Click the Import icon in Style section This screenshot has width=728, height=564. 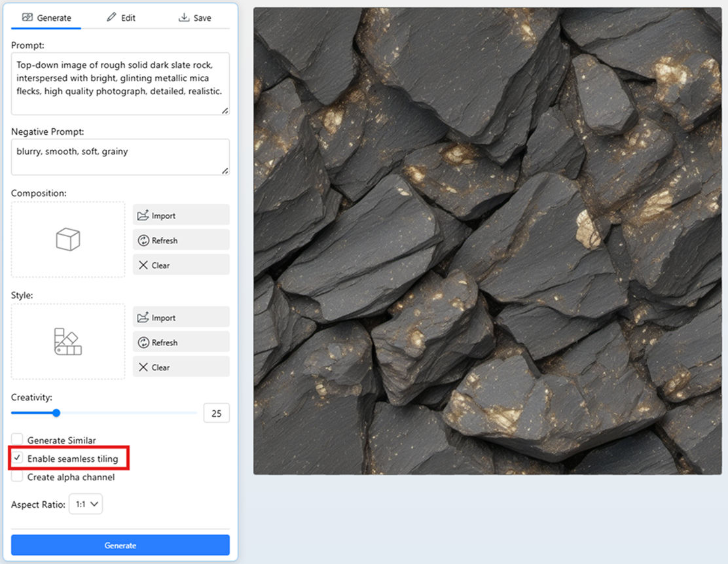[143, 317]
